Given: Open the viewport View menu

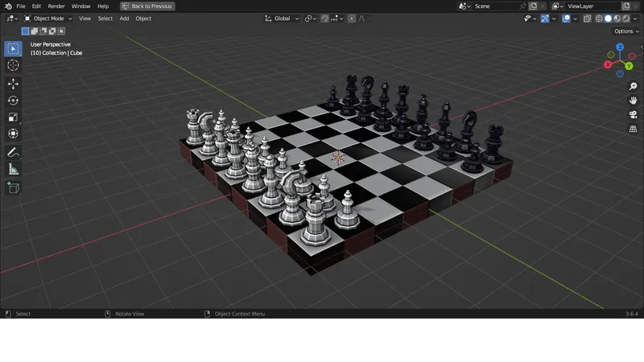Looking at the screenshot, I should click(x=85, y=19).
